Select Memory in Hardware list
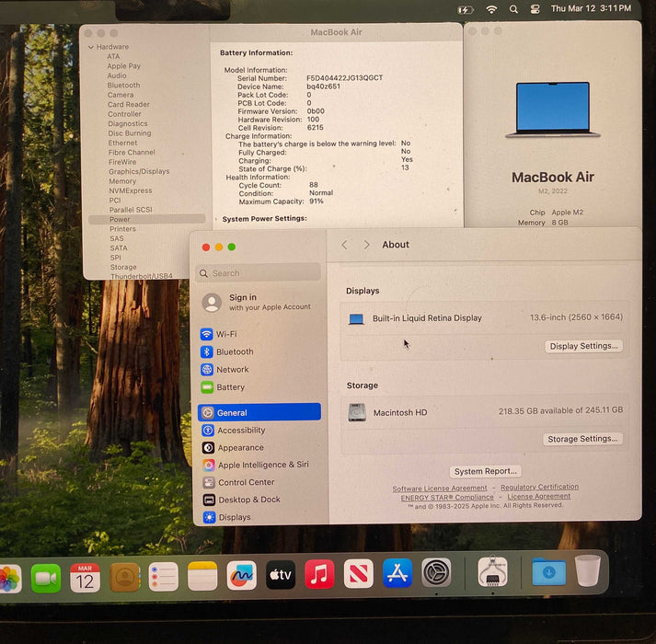This screenshot has height=644, width=656. click(x=122, y=181)
